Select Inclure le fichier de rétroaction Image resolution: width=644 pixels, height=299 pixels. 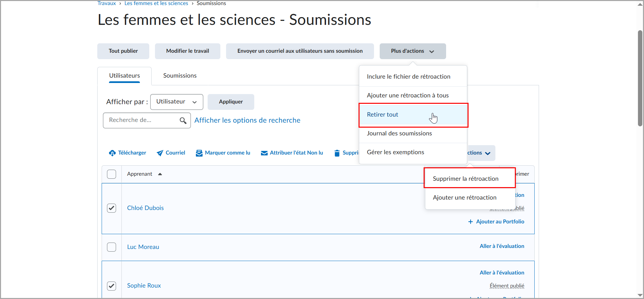pos(413,77)
